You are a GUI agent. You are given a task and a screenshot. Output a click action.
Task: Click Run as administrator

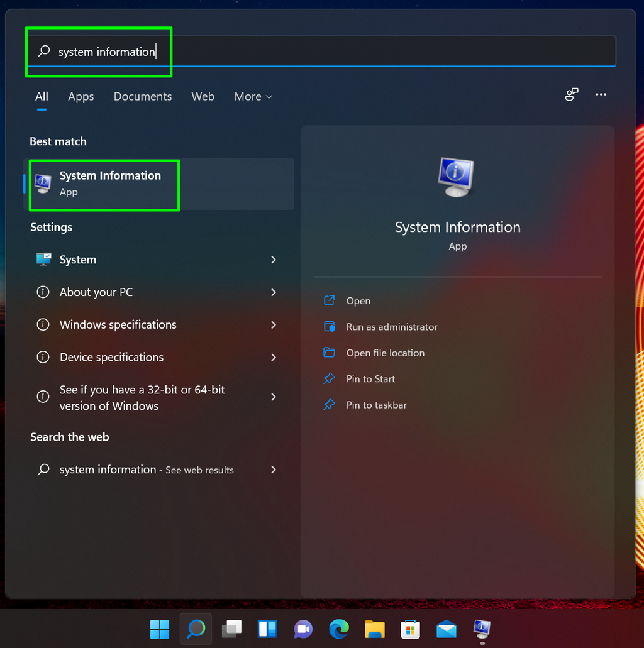pyautogui.click(x=392, y=327)
